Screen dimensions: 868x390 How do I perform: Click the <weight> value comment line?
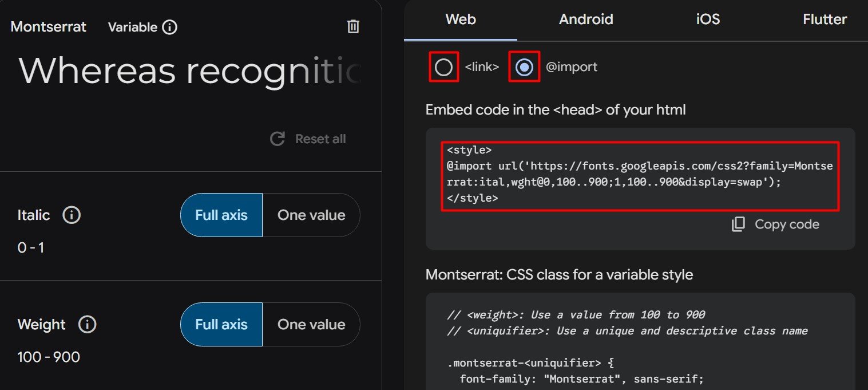click(576, 315)
